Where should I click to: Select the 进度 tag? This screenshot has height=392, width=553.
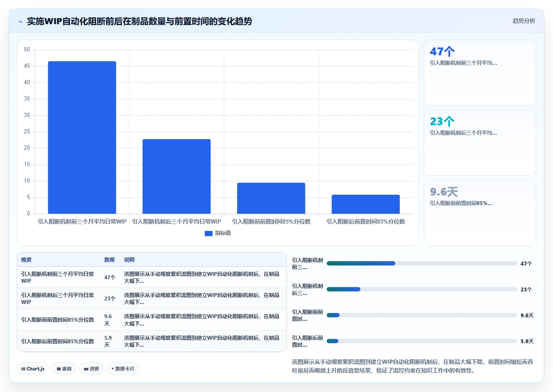click(91, 369)
